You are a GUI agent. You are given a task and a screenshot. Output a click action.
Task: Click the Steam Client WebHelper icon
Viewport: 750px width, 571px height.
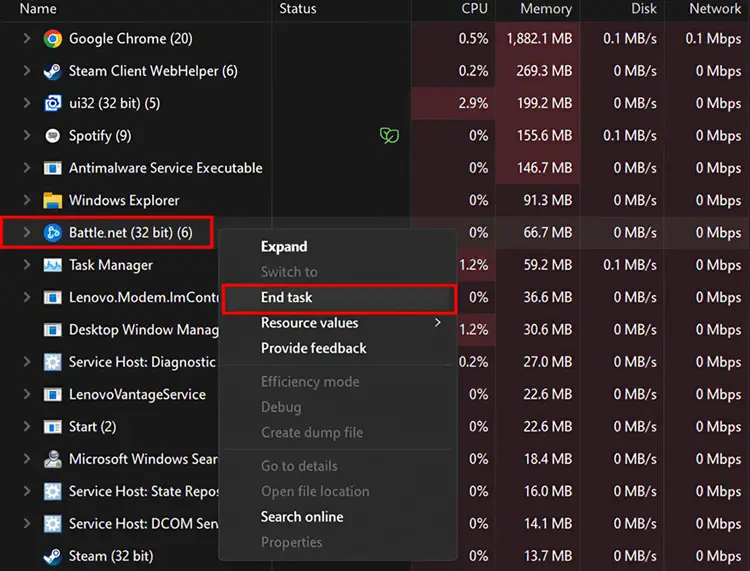[x=53, y=71]
